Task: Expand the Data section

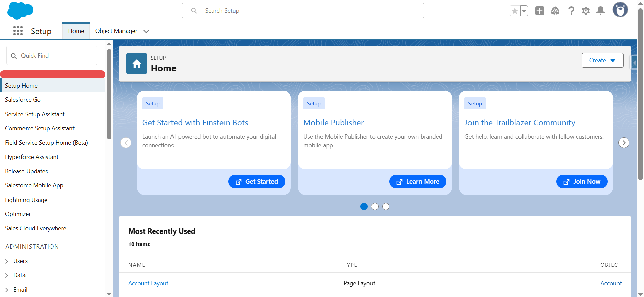Action: [x=7, y=275]
